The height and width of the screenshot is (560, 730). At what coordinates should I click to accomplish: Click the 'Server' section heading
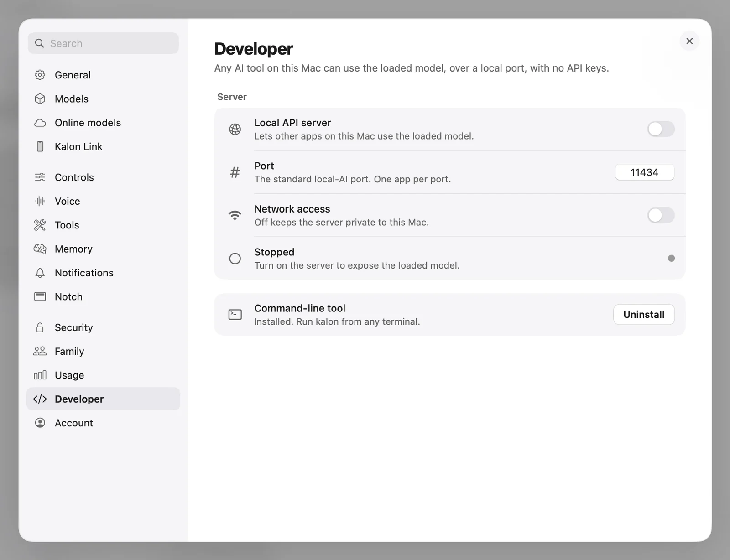pyautogui.click(x=232, y=97)
